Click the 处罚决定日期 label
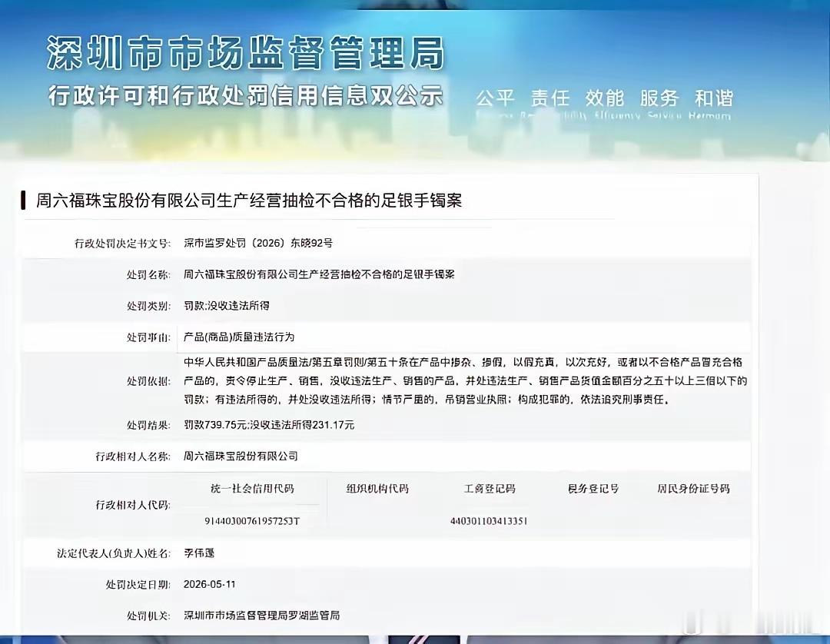The width and height of the screenshot is (830, 644). [138, 585]
